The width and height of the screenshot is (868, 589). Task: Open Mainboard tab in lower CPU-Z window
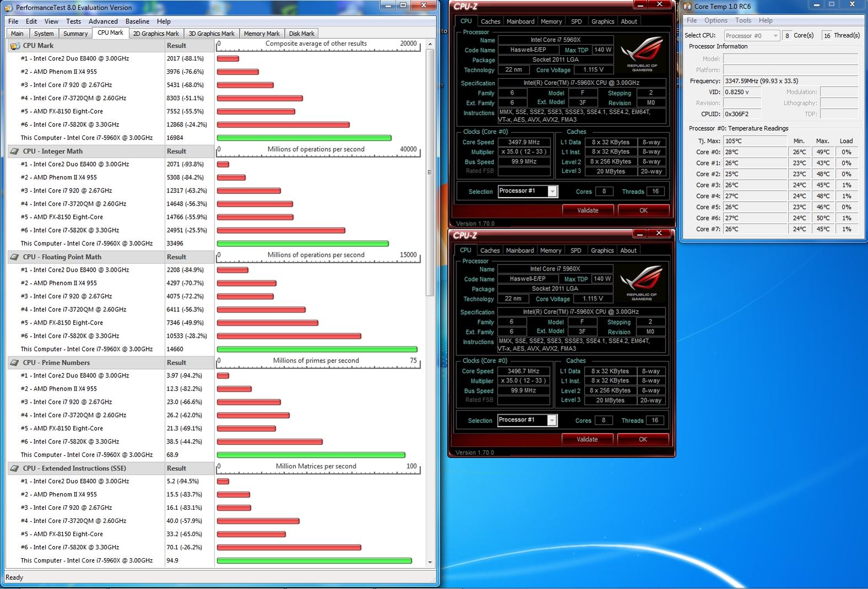pyautogui.click(x=520, y=251)
